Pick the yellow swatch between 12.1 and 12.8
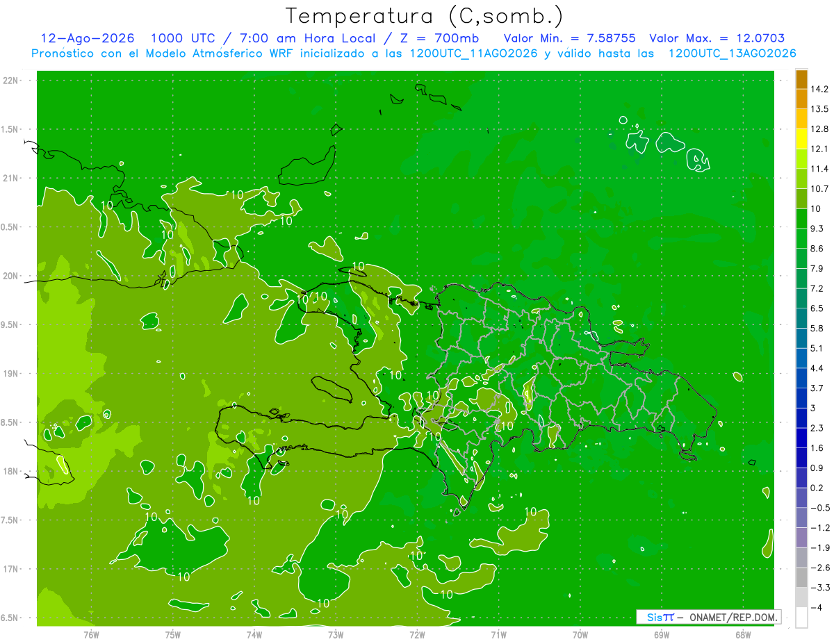 click(801, 139)
